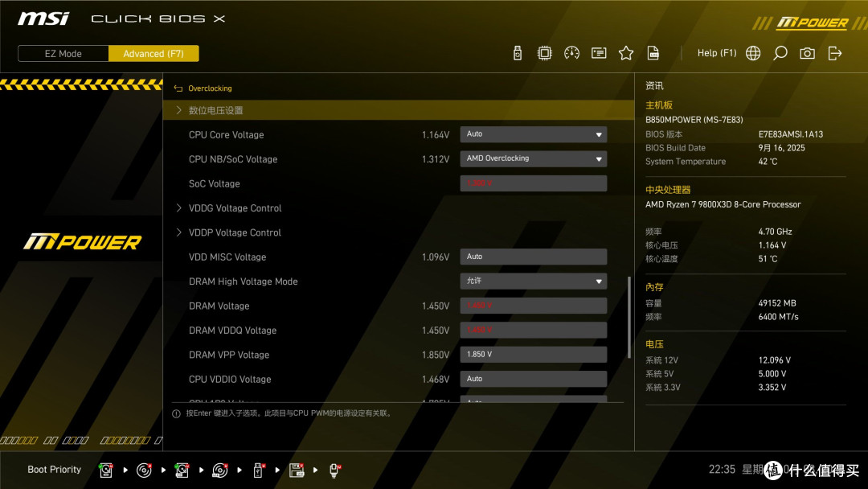Select the first hard disk boot device icon
Image resolution: width=868 pixels, height=489 pixels.
[x=106, y=471]
